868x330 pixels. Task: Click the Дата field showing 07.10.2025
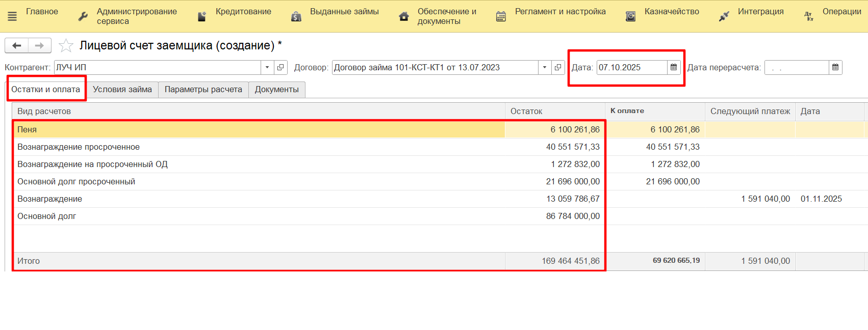pos(632,67)
